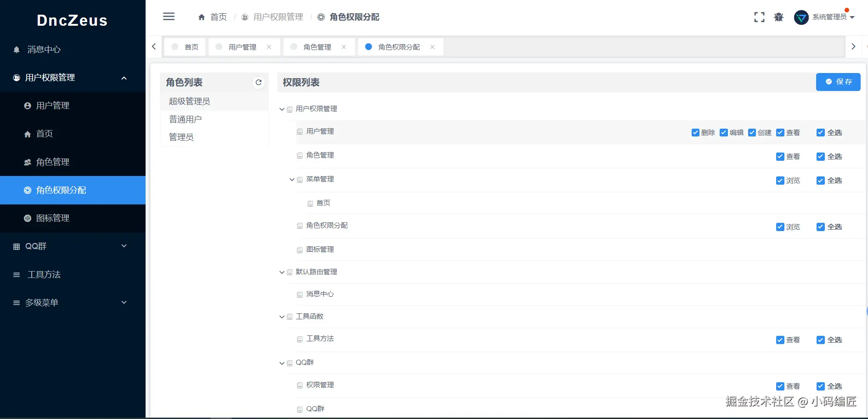
Task: Click the 图标管理 sidebar icon
Action: [x=28, y=218]
